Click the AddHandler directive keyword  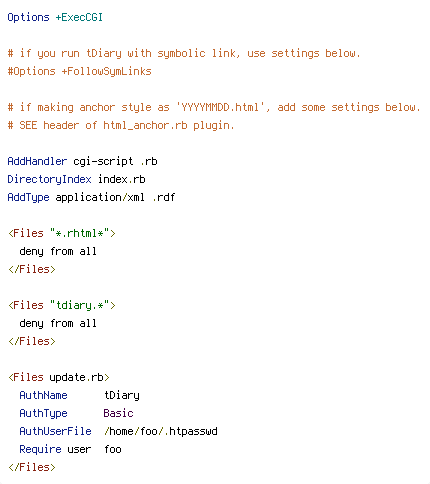(x=37, y=161)
